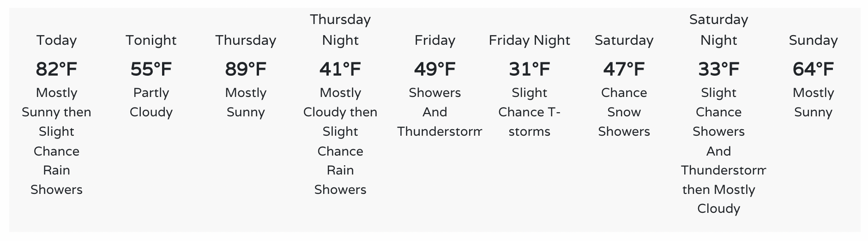Click the Chance Snow Showers description
This screenshot has width=868, height=241.
pos(624,112)
